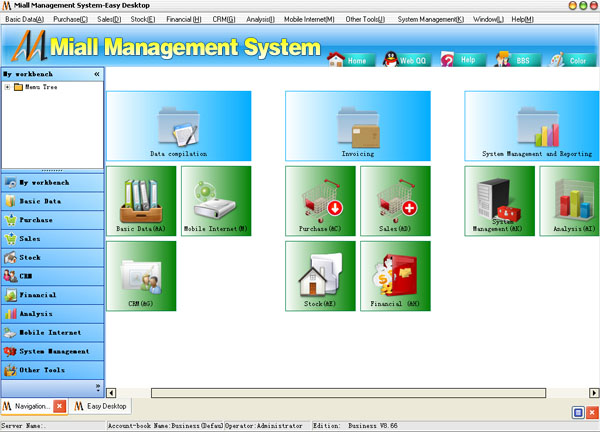Open the Financial(H) menu
Viewport: 600px width, 432px height.
tap(184, 20)
